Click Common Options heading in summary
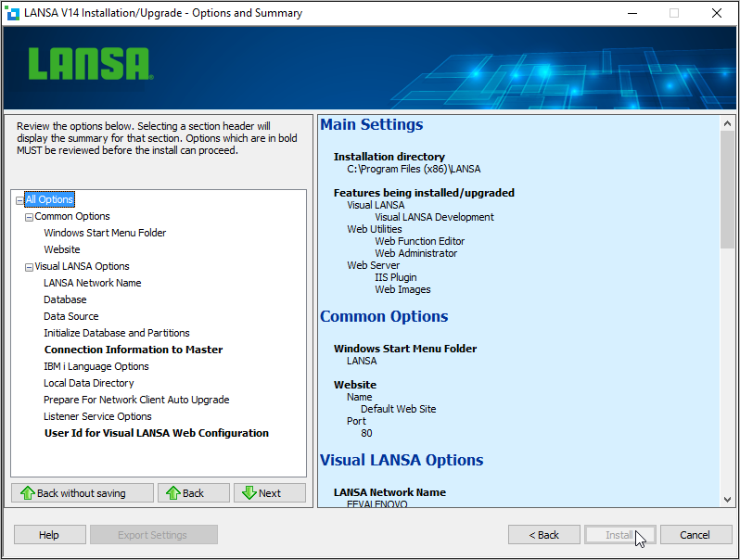 point(384,316)
